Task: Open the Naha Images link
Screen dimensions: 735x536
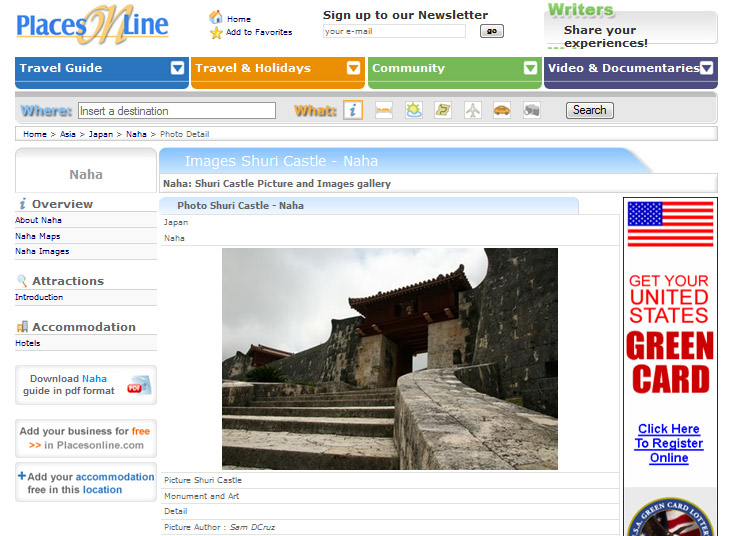Action: click(x=42, y=251)
